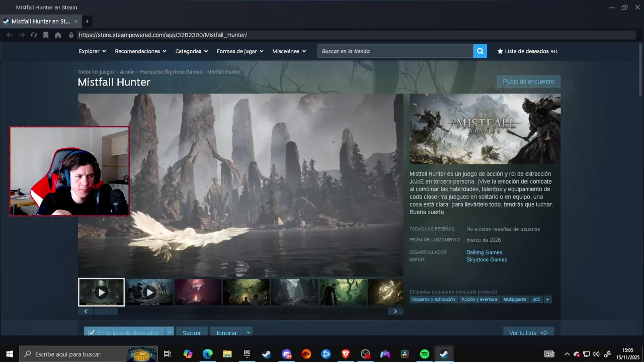Expand the Explorar menu

[x=92, y=51]
